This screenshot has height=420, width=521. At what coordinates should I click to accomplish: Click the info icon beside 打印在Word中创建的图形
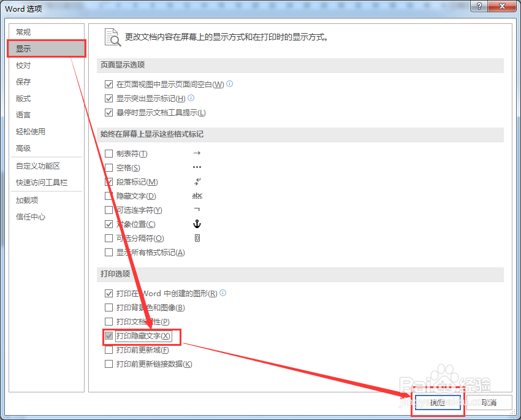coord(222,293)
